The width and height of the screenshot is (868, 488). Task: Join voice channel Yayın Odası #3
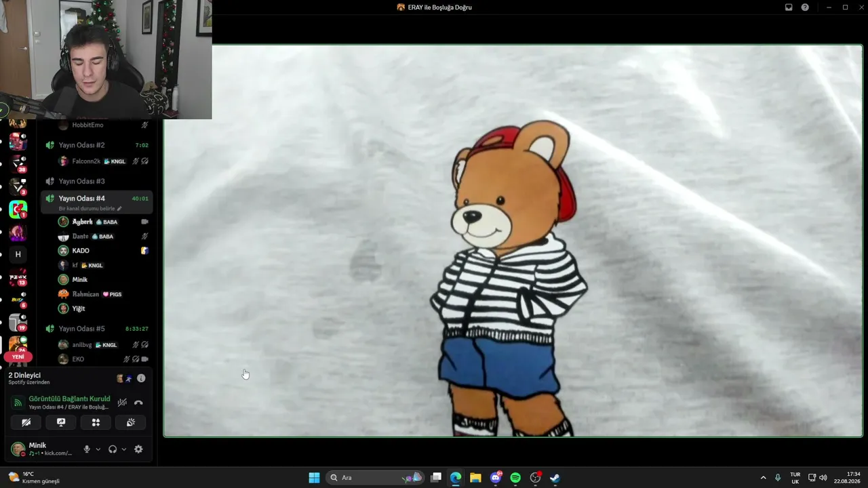pyautogui.click(x=97, y=181)
